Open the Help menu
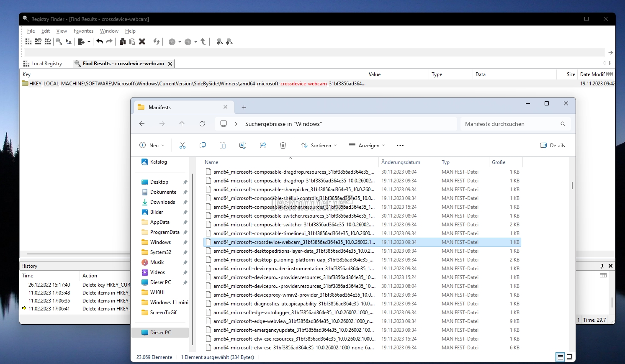Viewport: 625px width, 364px height. (x=130, y=31)
